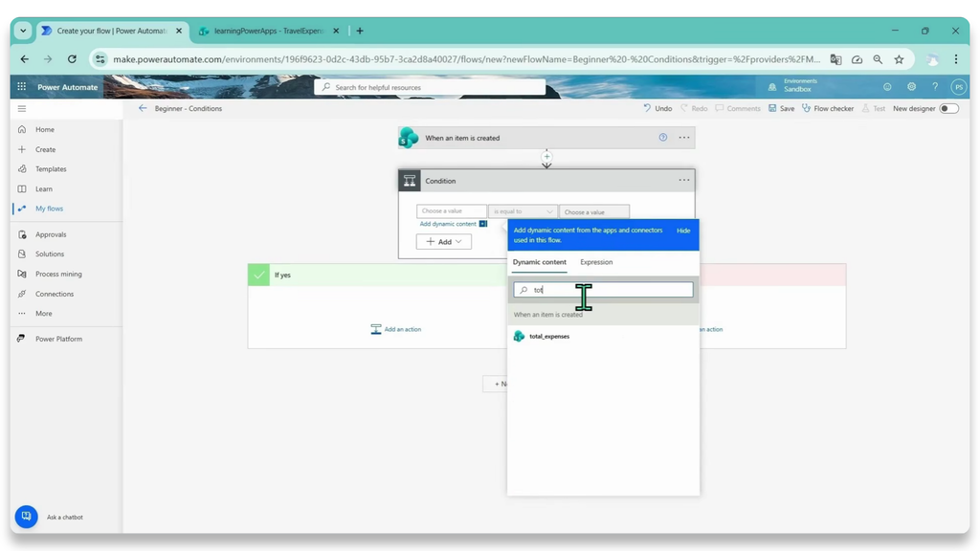
Task: Open Templates in the sidebar
Action: (51, 169)
